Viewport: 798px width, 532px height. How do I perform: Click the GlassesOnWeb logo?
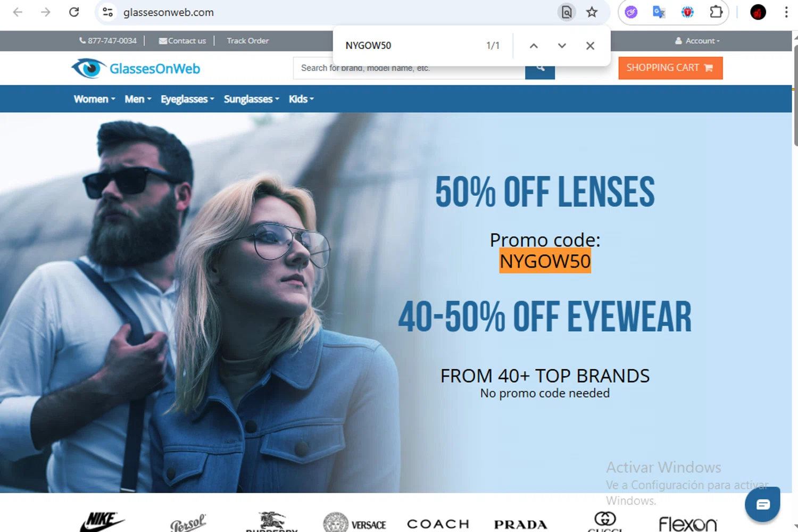[136, 68]
